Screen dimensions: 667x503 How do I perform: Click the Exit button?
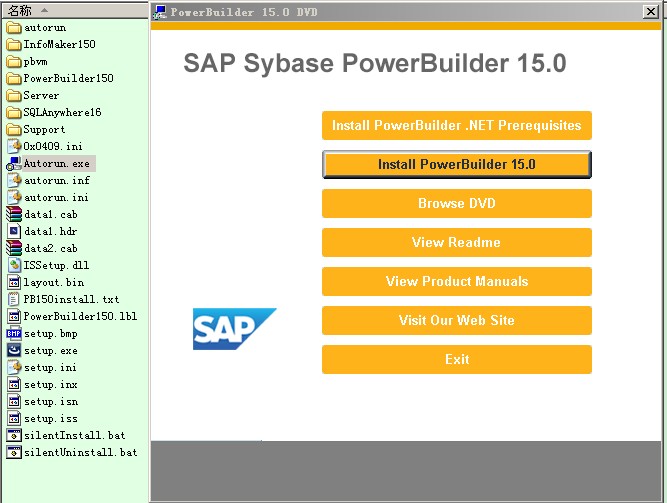[x=456, y=360]
